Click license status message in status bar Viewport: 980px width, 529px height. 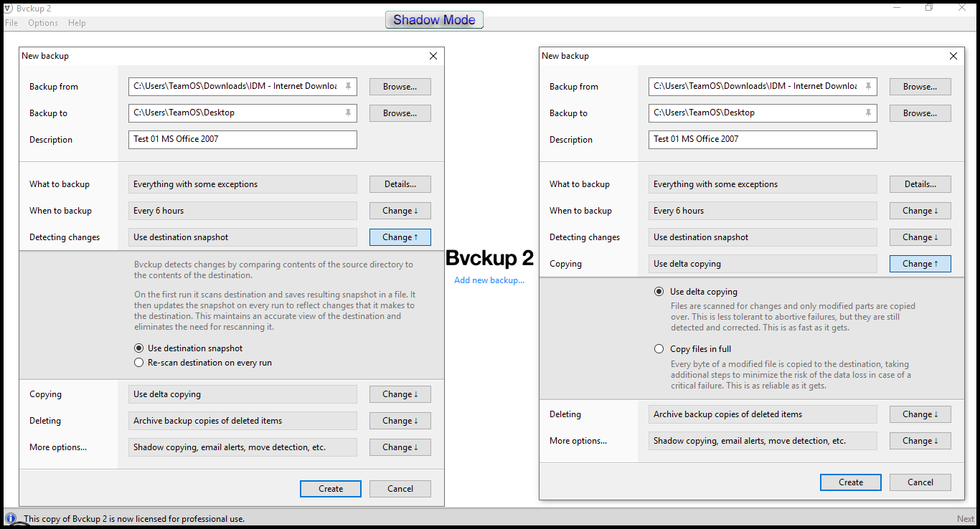click(x=134, y=518)
